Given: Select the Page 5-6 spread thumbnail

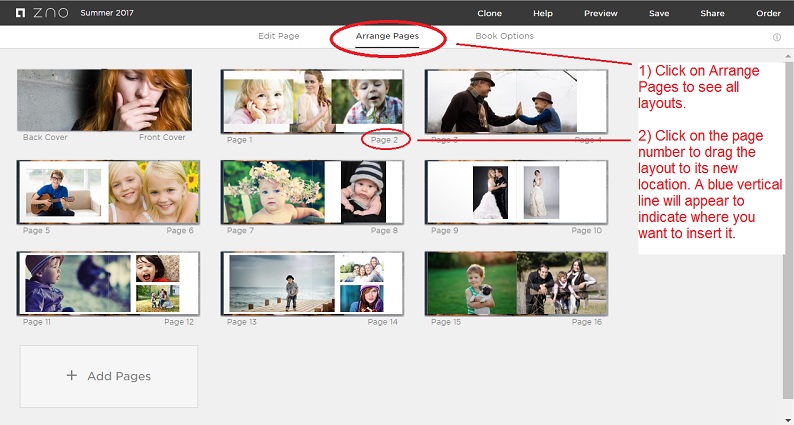Looking at the screenshot, I should click(x=108, y=192).
